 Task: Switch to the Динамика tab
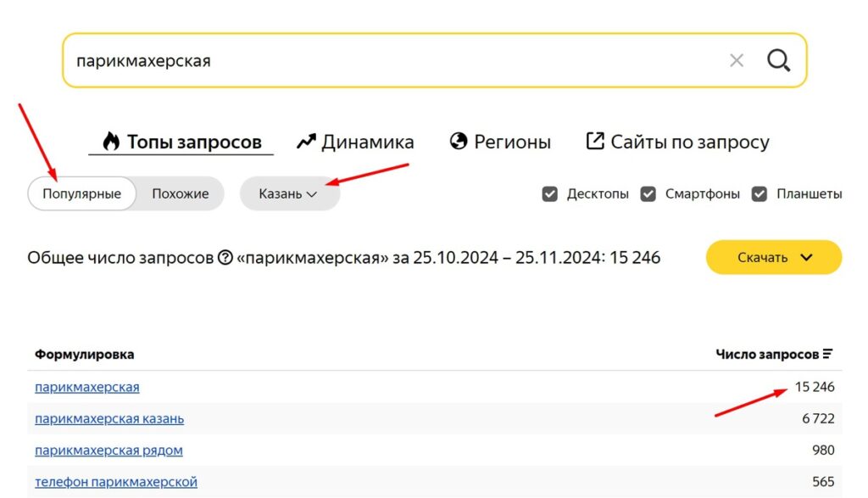coord(355,142)
